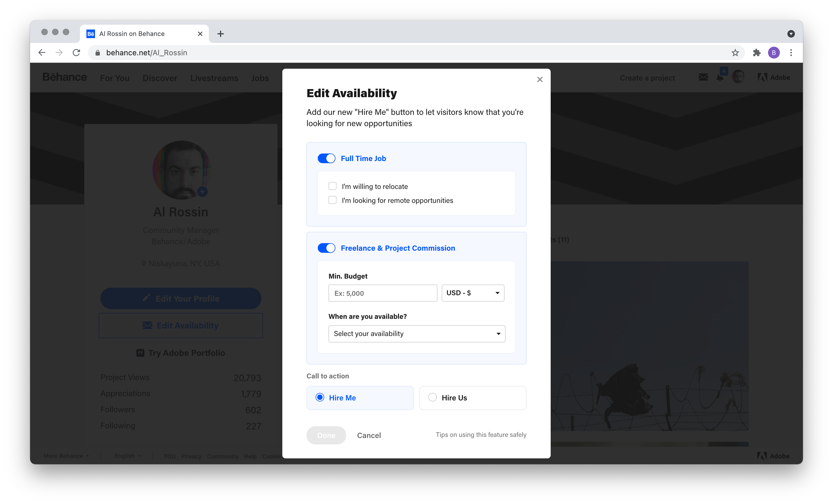The height and width of the screenshot is (504, 833).
Task: Click the Behance logo
Action: pos(64,77)
